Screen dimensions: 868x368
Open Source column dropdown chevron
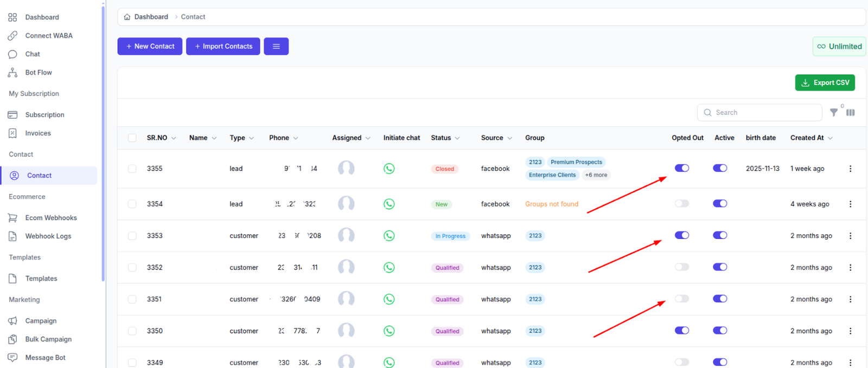(x=509, y=138)
